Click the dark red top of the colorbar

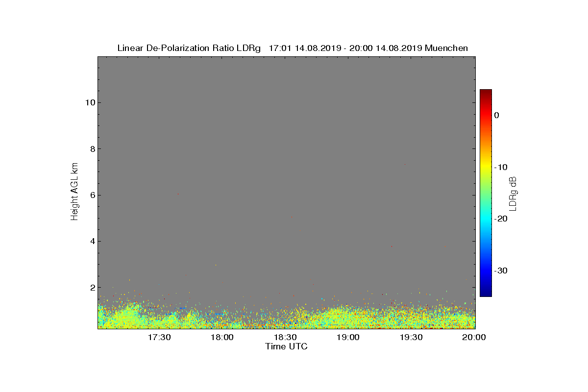coord(486,93)
